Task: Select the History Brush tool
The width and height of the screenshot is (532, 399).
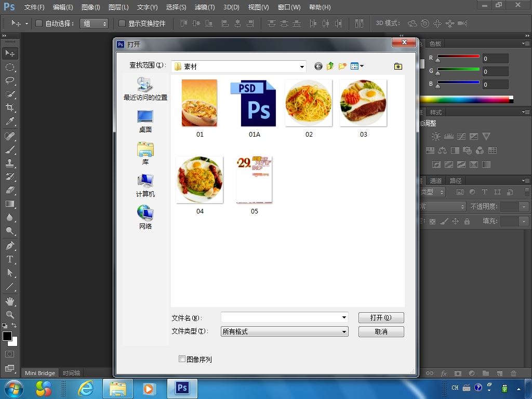Action: 10,177
